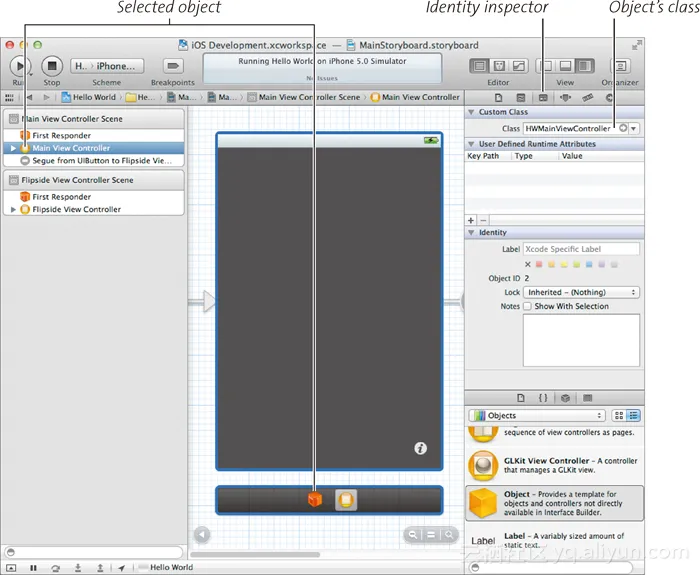
Task: Pick the green label color swatch
Action: pyautogui.click(x=577, y=265)
